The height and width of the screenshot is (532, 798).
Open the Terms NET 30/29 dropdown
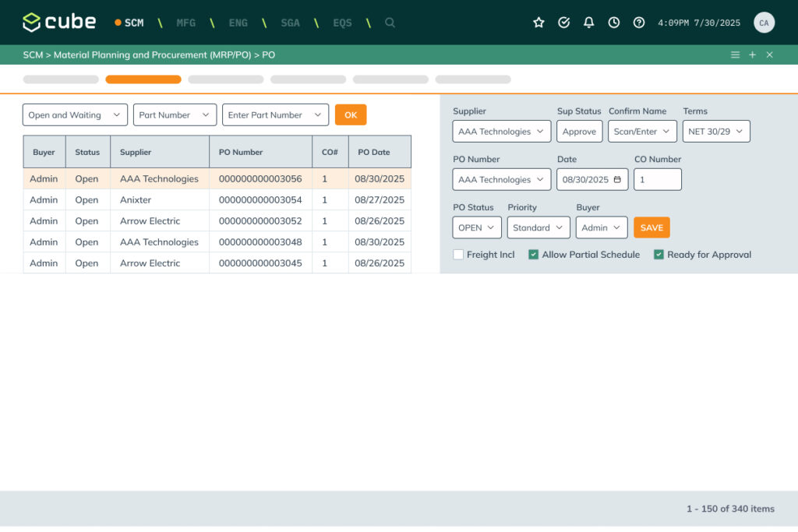(716, 132)
